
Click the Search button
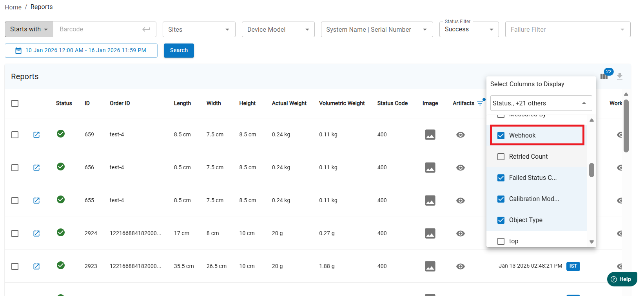coord(179,51)
